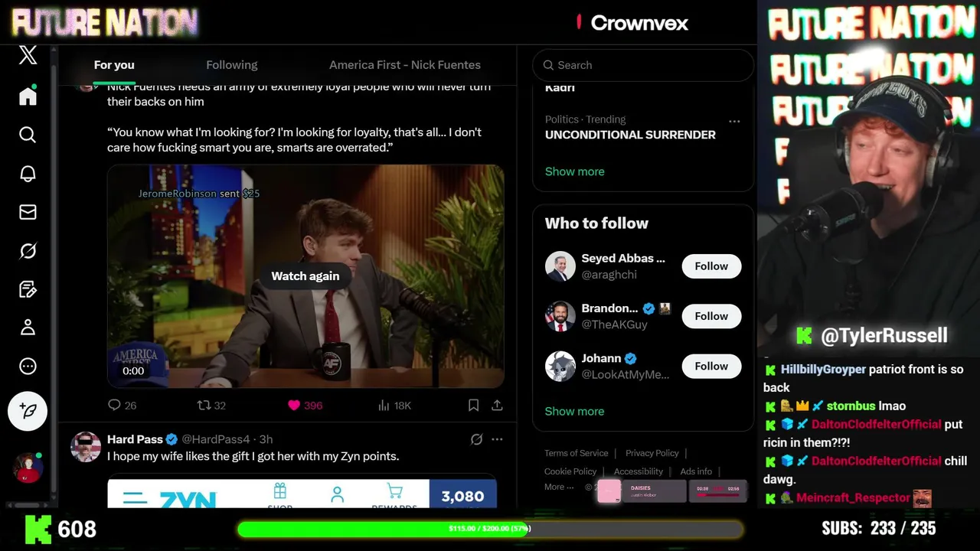This screenshot has width=980, height=551.
Task: Repost the post with 32 reposts
Action: click(x=211, y=406)
